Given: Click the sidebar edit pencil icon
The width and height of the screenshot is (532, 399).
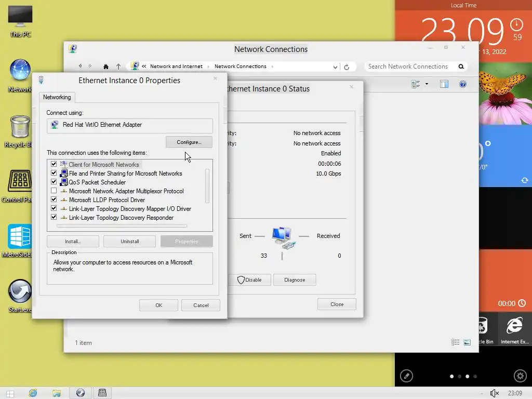Looking at the screenshot, I should tap(406, 376).
